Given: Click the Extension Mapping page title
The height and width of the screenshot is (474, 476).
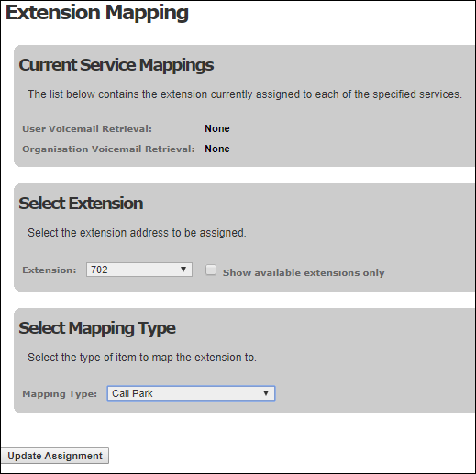Looking at the screenshot, I should [97, 13].
